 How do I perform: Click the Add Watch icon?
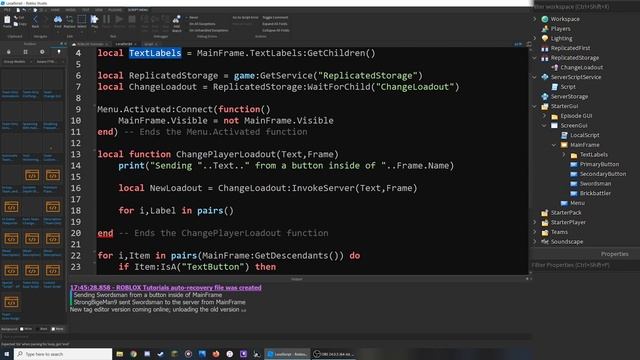point(176,20)
